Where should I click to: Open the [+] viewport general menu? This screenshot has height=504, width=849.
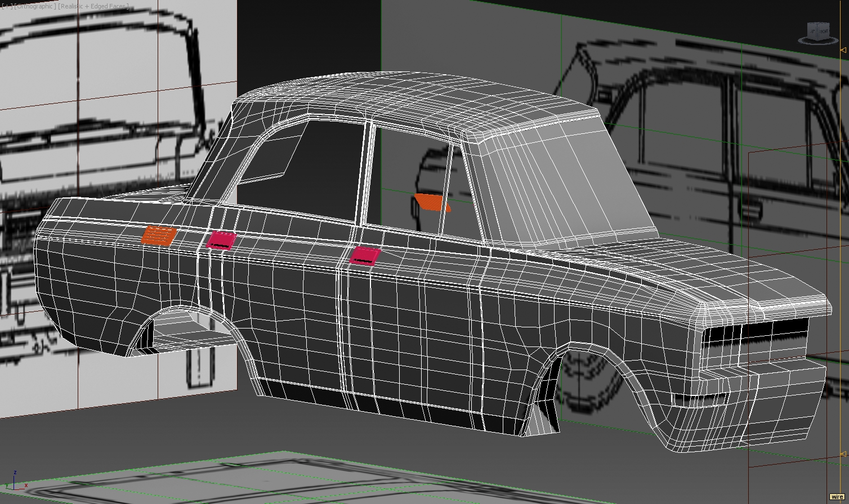click(x=5, y=6)
